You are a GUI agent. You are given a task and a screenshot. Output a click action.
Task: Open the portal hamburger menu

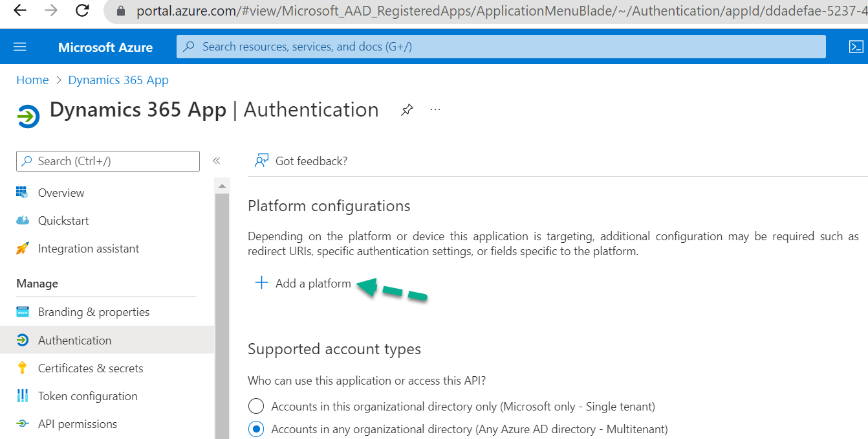coord(19,46)
